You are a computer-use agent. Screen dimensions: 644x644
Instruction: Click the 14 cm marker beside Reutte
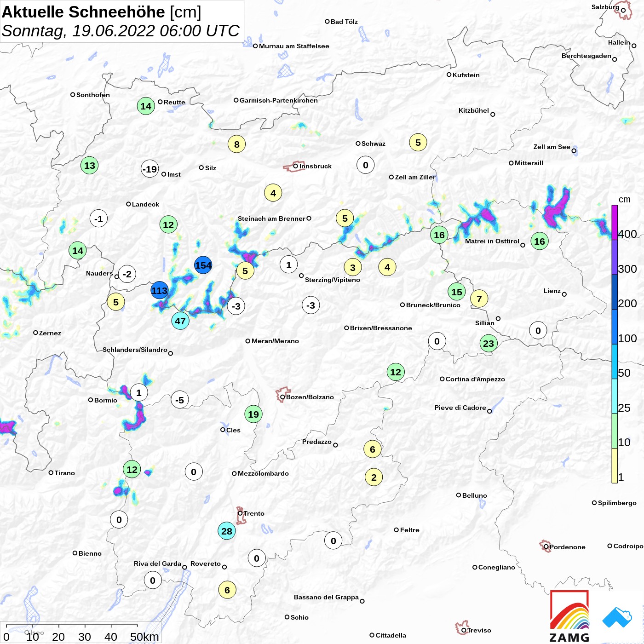[146, 106]
